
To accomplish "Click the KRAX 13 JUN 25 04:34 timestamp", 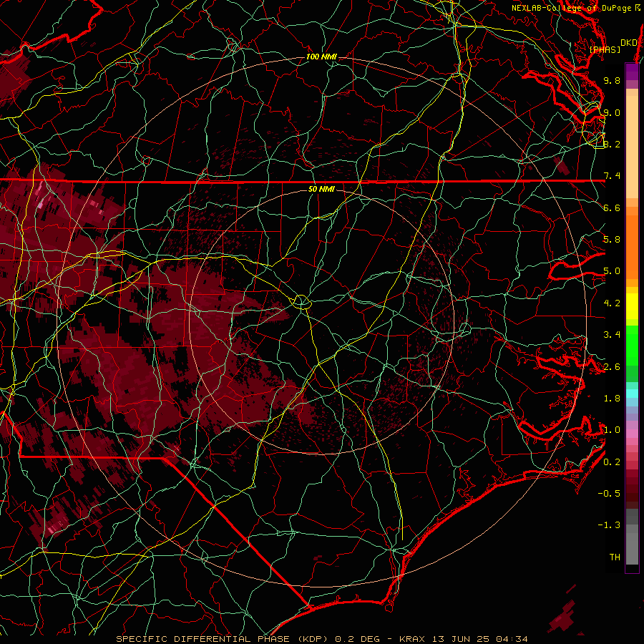I will [464, 639].
